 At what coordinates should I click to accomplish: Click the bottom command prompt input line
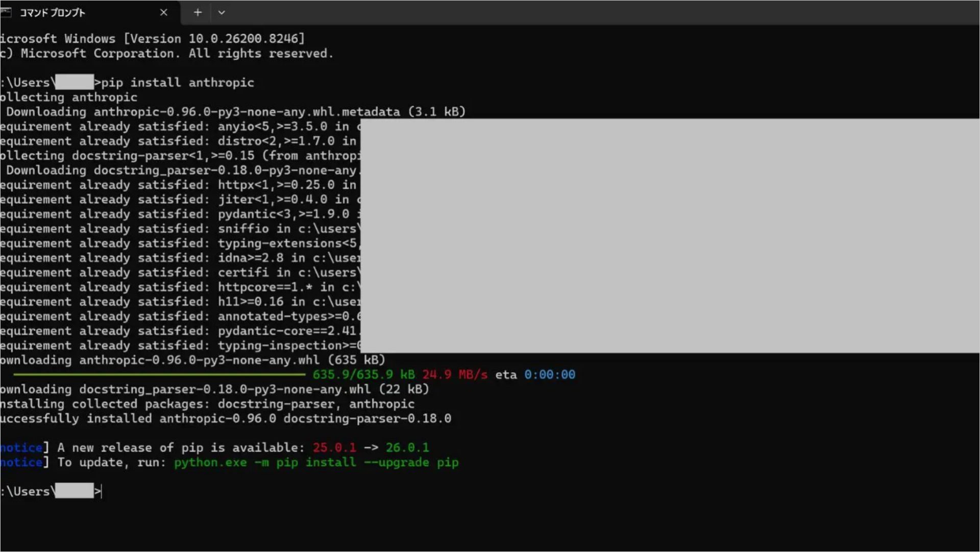[51, 492]
